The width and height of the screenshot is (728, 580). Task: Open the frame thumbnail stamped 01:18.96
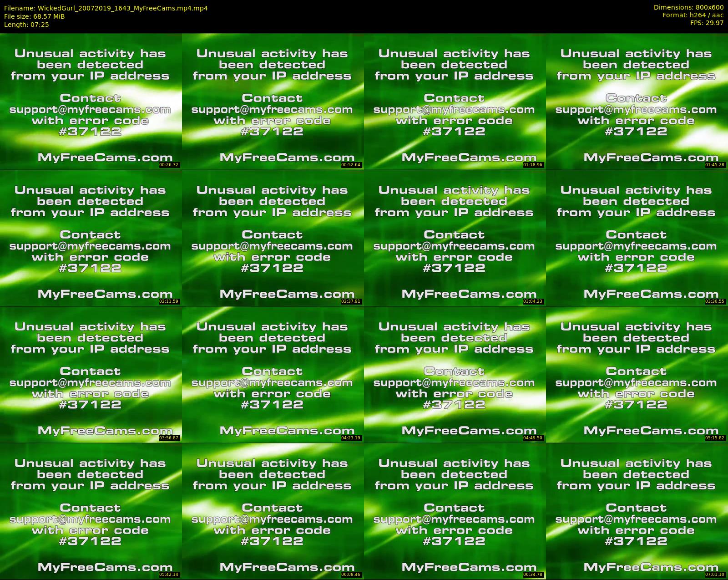click(455, 101)
